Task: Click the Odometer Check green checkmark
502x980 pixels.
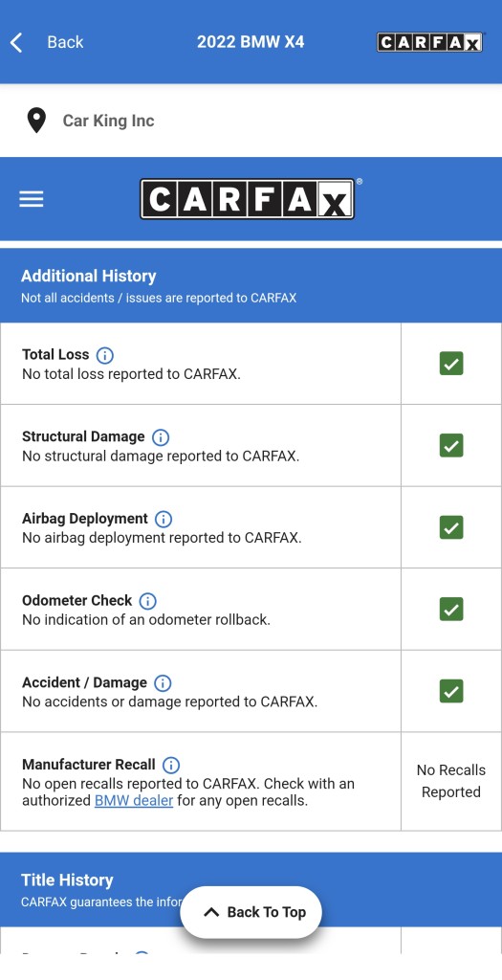Action: (x=451, y=609)
